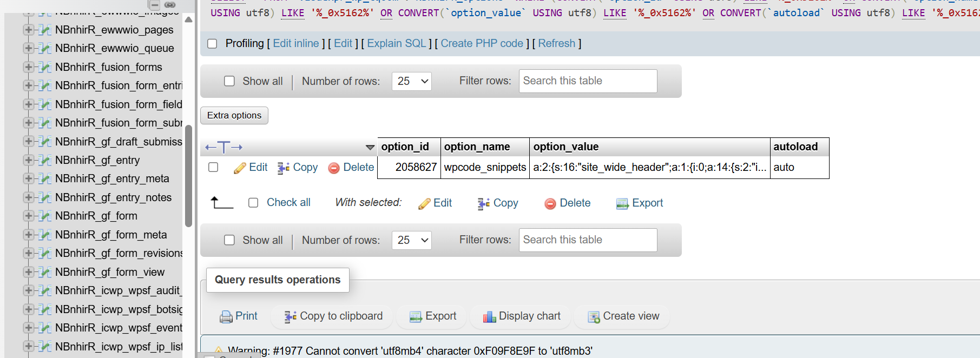Click the With selected Delete icon

pos(550,204)
